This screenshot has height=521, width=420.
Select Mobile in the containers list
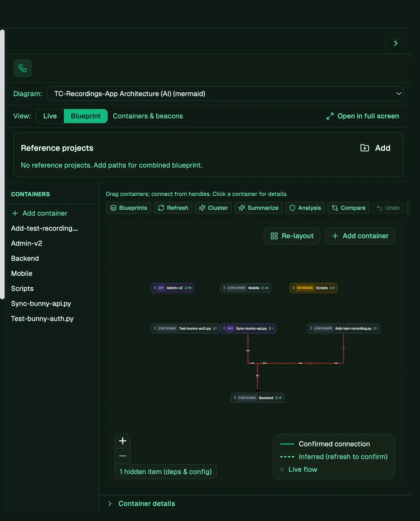tap(22, 274)
